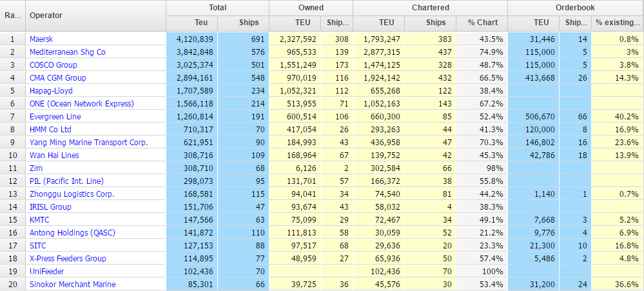Open the COSCO Group link
This screenshot has width=644, height=291.
pos(54,65)
